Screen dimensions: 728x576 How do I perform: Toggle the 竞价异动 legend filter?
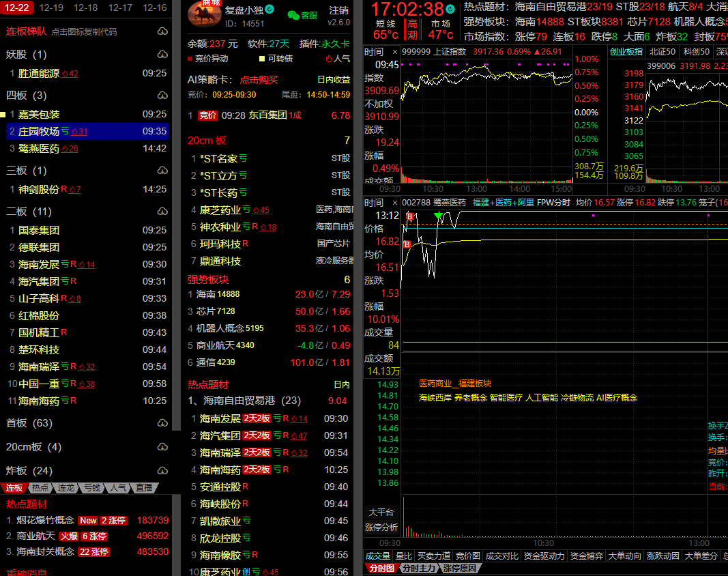(x=209, y=59)
